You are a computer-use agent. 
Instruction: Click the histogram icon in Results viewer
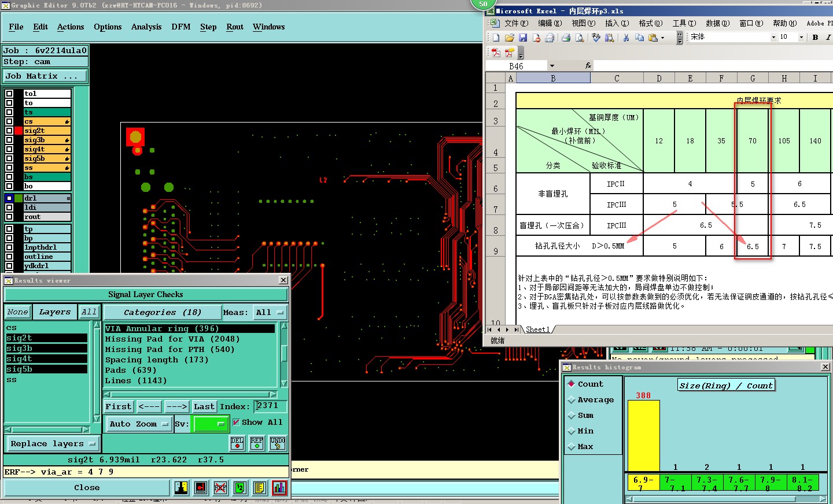click(279, 488)
